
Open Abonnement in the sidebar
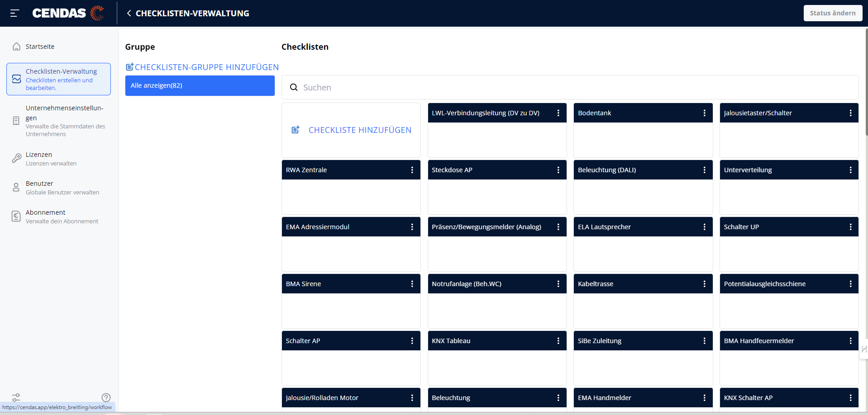55,217
